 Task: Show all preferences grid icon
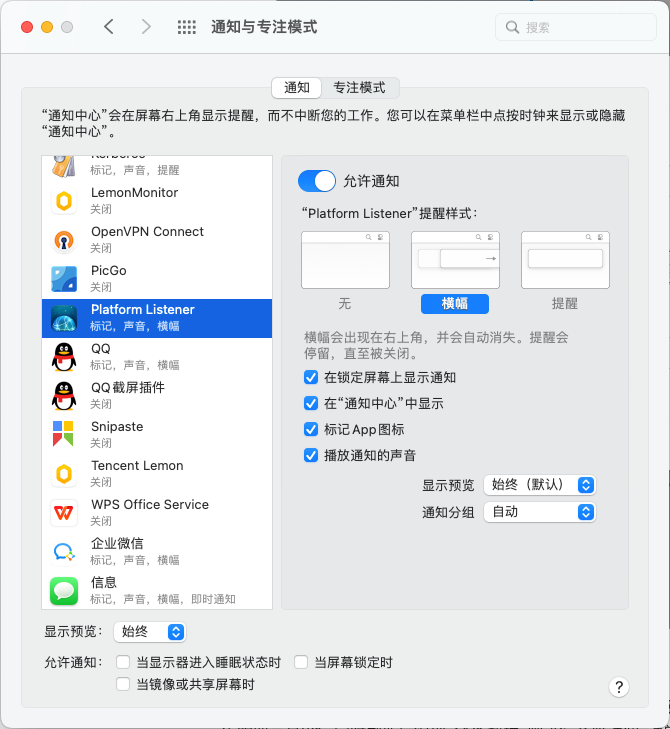pyautogui.click(x=187, y=27)
